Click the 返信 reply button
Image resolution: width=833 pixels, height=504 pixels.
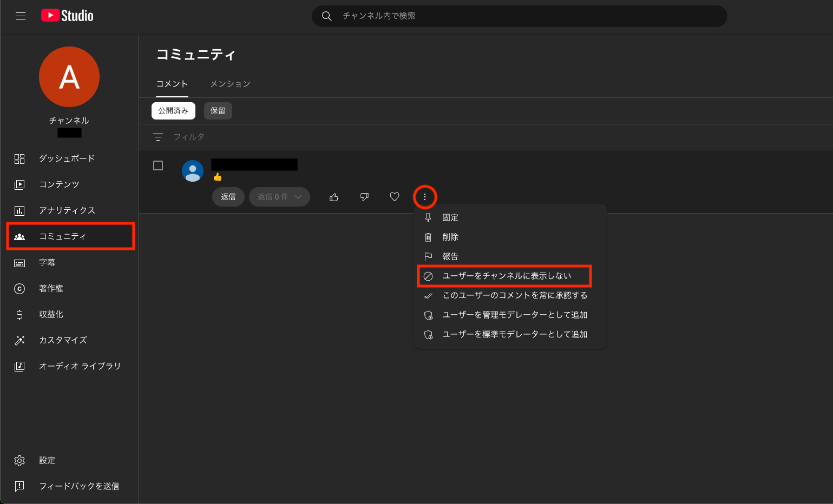tap(228, 197)
